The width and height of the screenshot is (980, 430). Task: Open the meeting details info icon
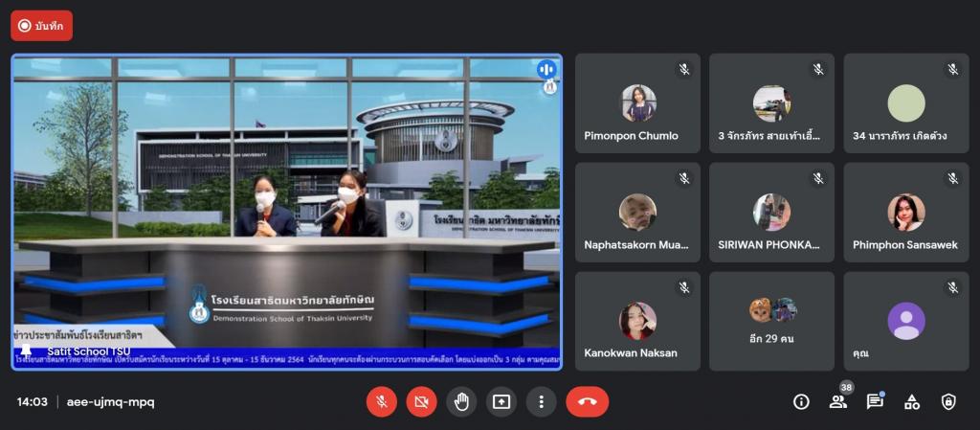[801, 402]
